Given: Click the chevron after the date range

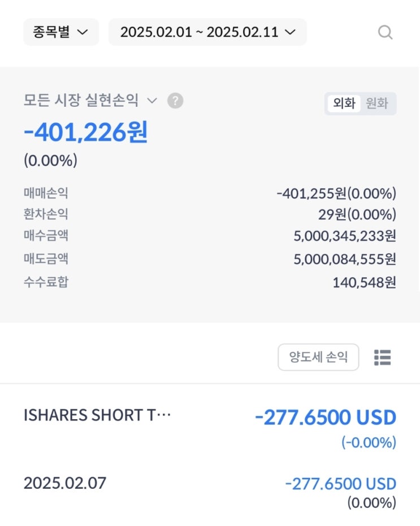Looking at the screenshot, I should pyautogui.click(x=290, y=32).
